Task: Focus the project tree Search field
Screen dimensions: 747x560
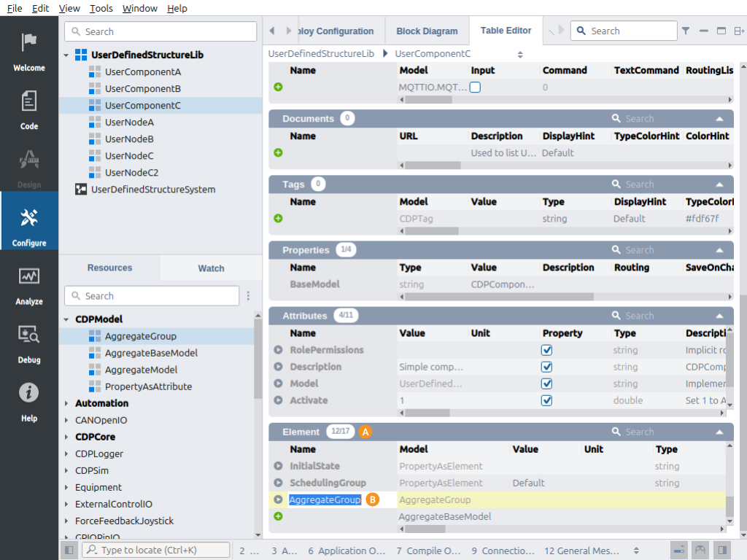Action: [x=160, y=31]
